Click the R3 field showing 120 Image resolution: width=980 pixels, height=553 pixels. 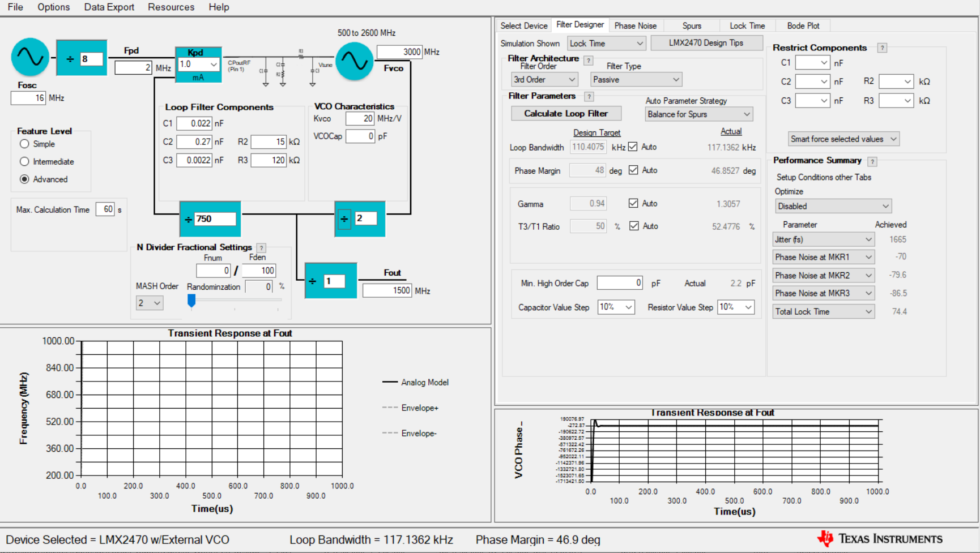click(269, 160)
